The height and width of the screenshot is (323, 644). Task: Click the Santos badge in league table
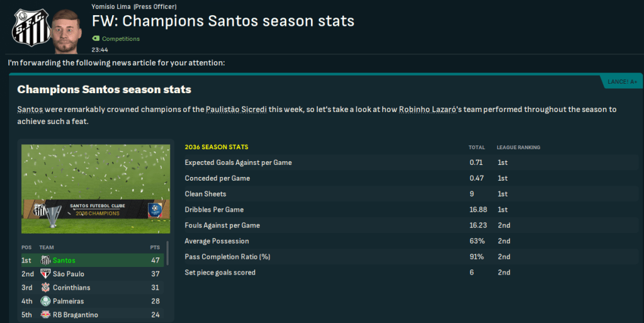tap(45, 260)
